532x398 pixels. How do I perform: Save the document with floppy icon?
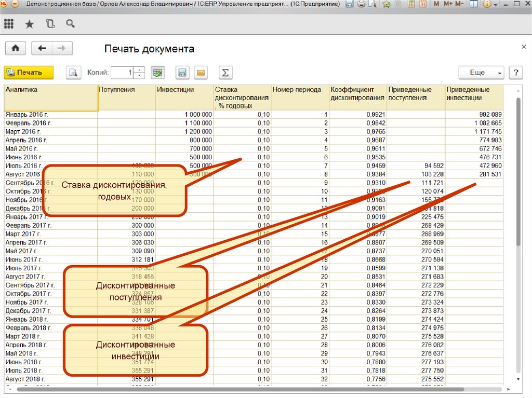(182, 73)
